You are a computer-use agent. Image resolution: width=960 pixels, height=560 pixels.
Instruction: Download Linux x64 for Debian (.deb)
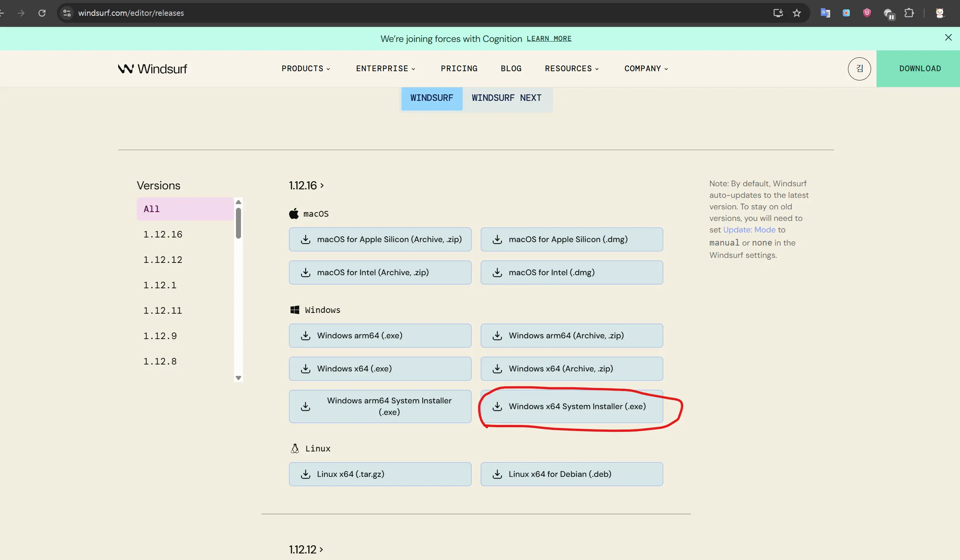(x=572, y=474)
